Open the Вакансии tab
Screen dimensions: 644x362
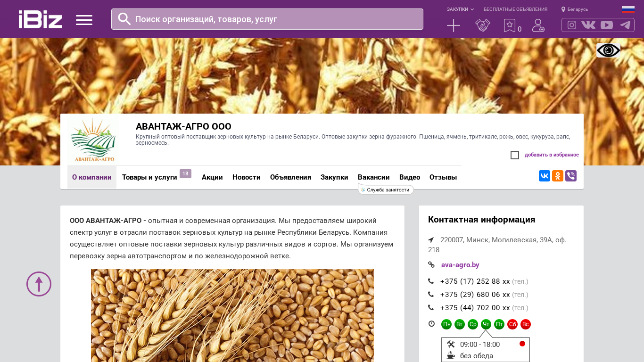[374, 177]
